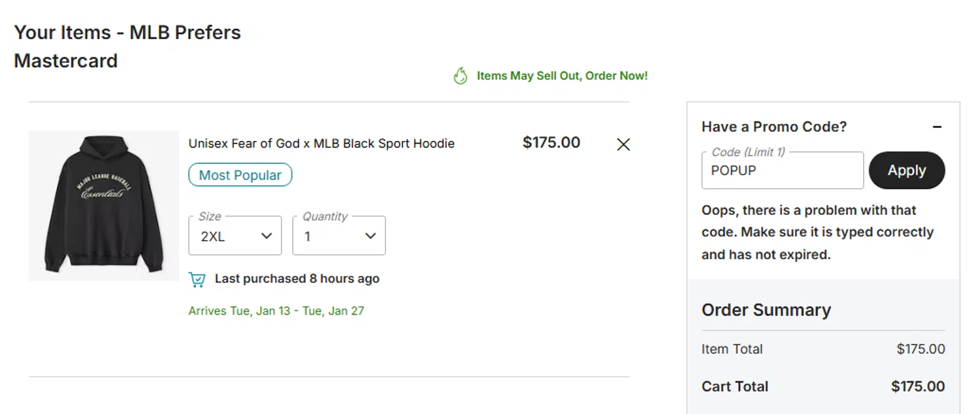Click the Order Summary heading
Screen dimensions: 980x414
[x=766, y=310]
